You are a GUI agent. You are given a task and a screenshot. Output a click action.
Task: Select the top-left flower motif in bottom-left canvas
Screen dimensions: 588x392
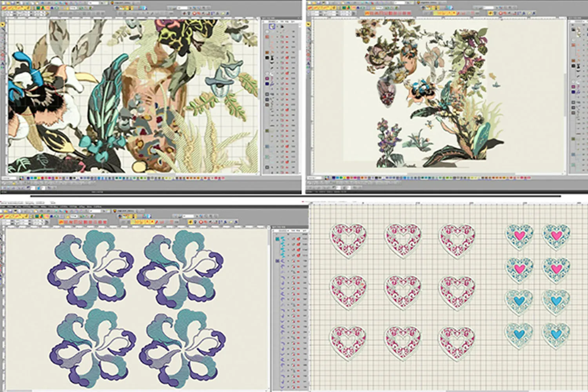coord(91,269)
